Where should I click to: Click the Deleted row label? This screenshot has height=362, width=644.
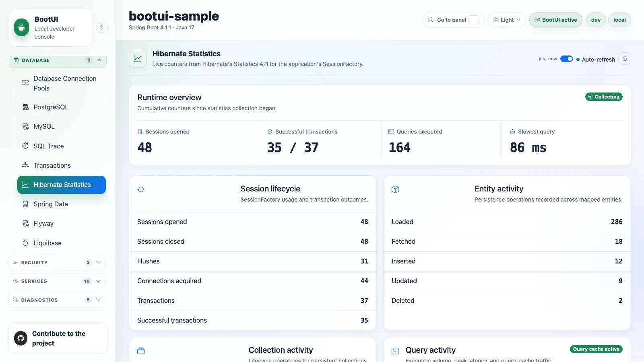pos(403,300)
